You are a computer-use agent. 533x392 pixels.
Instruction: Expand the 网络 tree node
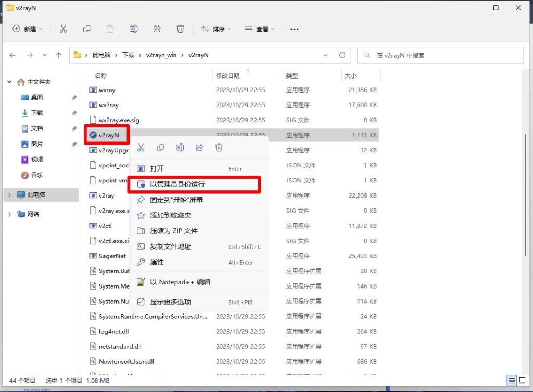(9, 214)
